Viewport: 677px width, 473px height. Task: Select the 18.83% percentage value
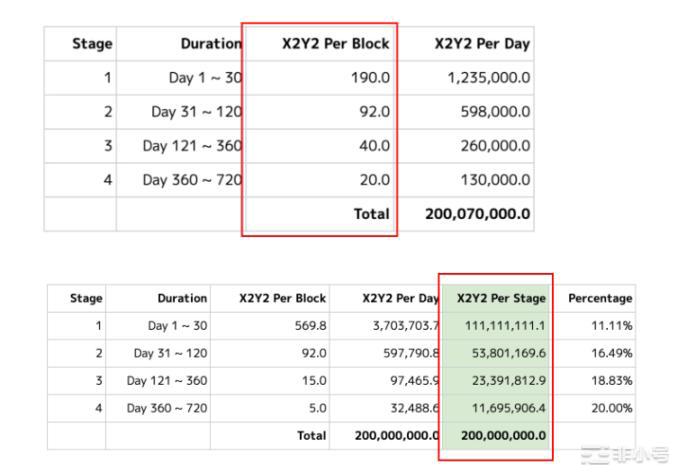point(612,381)
